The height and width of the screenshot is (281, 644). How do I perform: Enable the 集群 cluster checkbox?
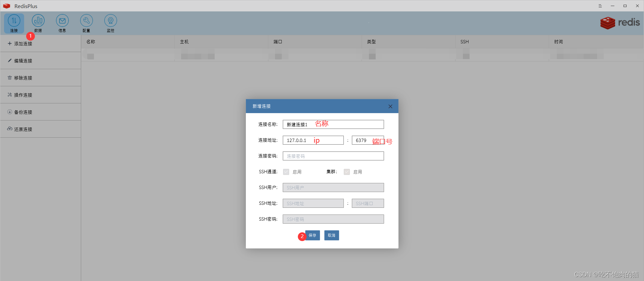[x=347, y=172]
